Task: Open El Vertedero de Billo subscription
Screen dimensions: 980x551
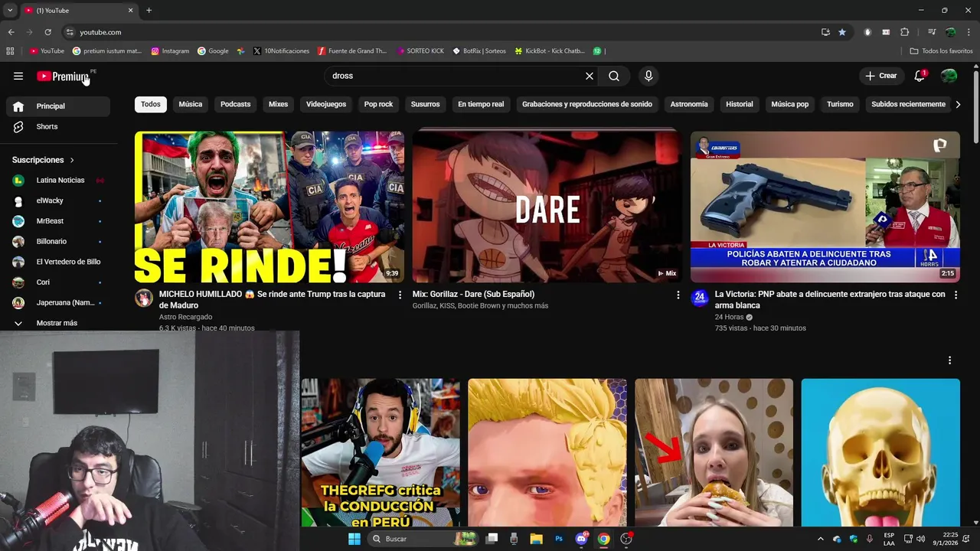Action: 58,262
